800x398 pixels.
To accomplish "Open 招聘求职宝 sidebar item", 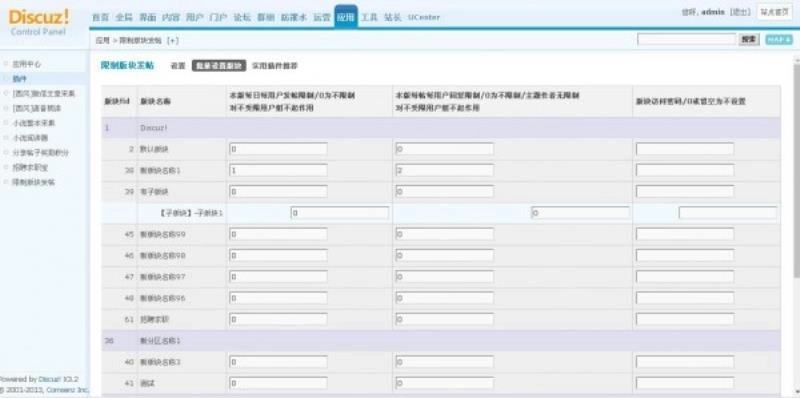I will coord(30,167).
